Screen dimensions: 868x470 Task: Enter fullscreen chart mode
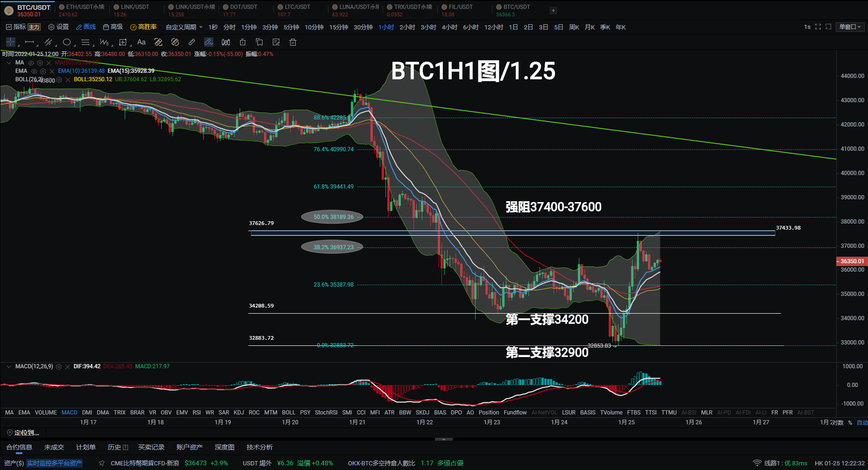click(818, 27)
